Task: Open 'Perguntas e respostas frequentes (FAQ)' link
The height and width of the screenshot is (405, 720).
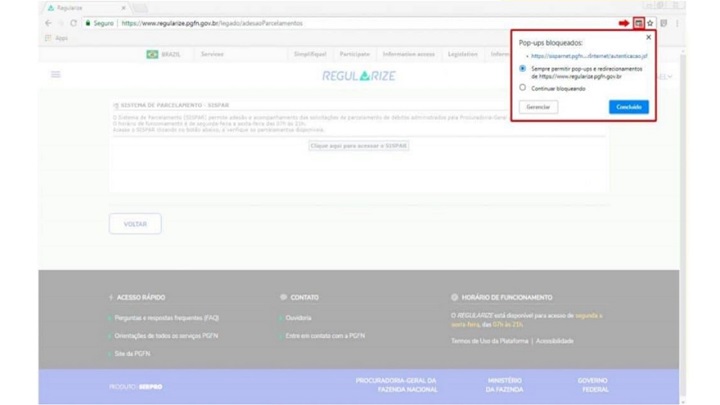Action: pyautogui.click(x=167, y=318)
